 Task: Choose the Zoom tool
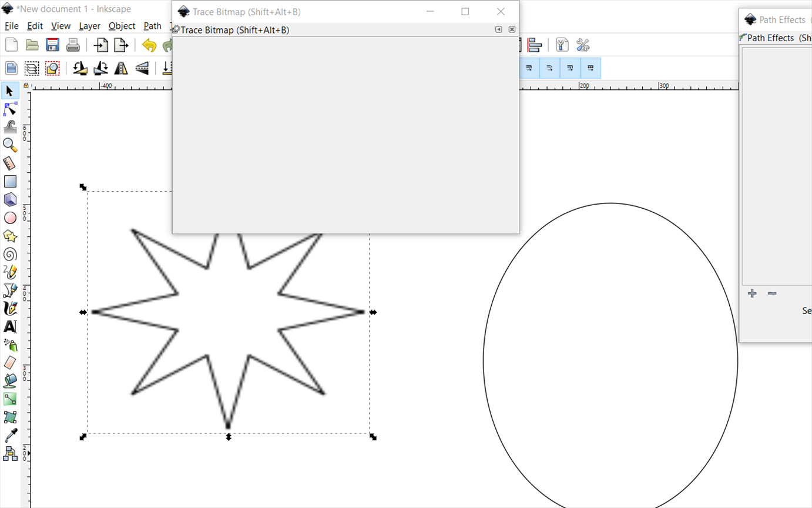[x=10, y=145]
